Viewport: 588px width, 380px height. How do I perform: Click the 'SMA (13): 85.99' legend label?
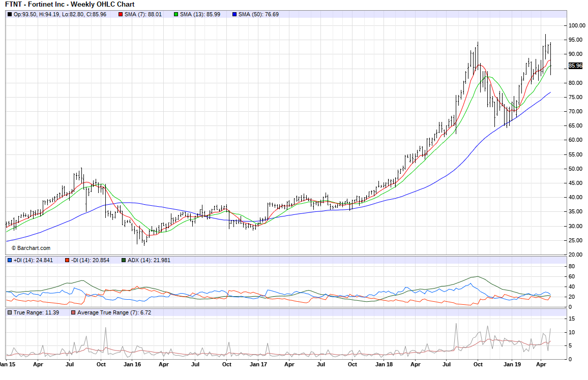(x=200, y=14)
